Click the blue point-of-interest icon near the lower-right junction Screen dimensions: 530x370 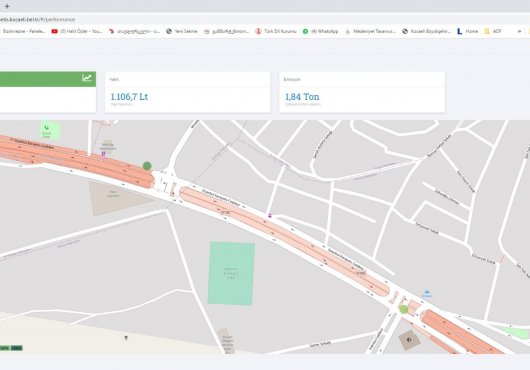click(x=427, y=292)
